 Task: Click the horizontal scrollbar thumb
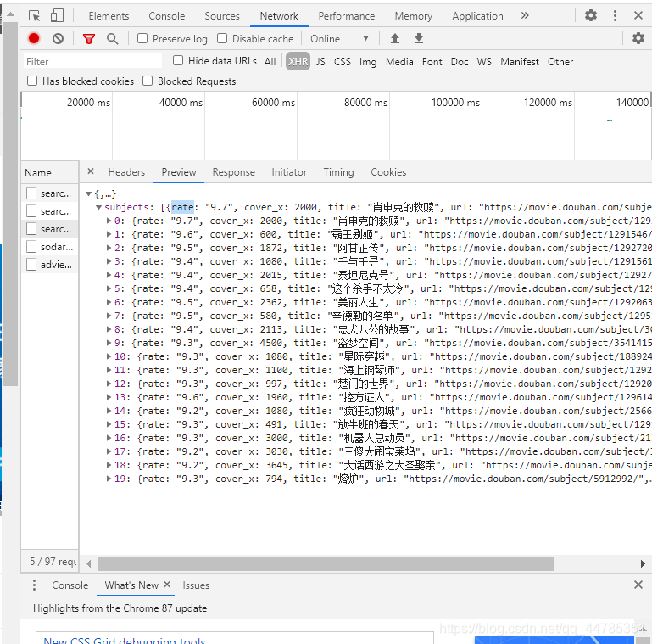click(326, 563)
